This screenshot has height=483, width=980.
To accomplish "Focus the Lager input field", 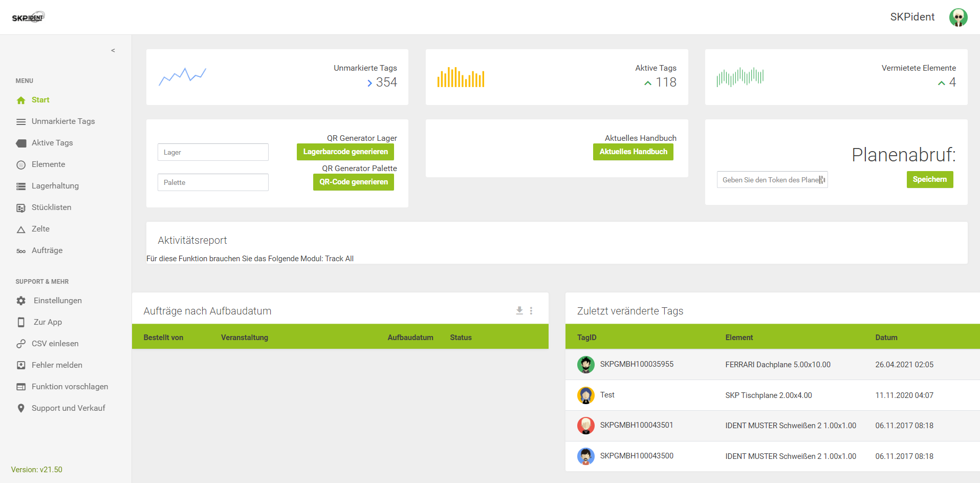I will click(x=213, y=152).
